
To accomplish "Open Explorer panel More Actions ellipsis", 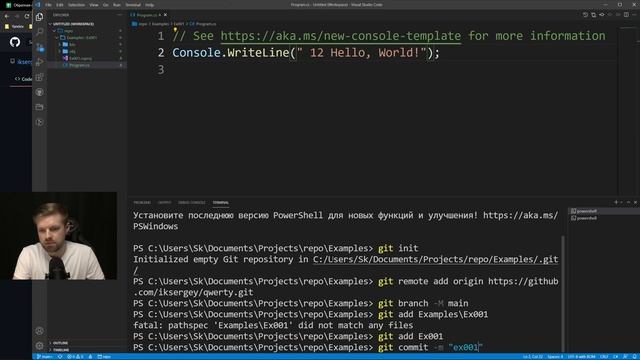I will click(x=120, y=15).
